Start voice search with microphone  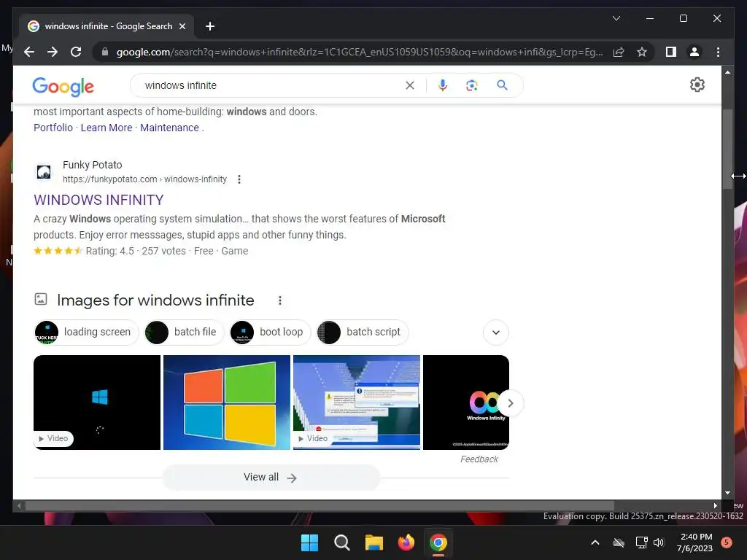pos(443,85)
